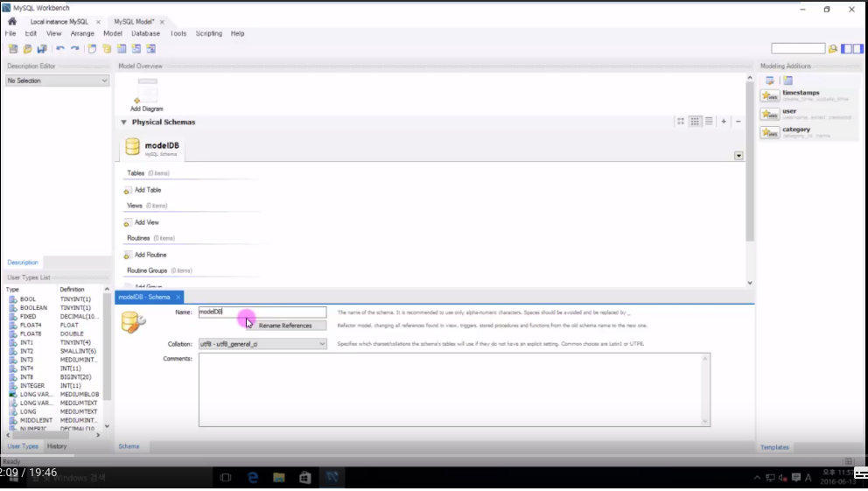Open the template editor icon in Modeling Additions
Viewport: 868px width, 491px height.
(x=770, y=81)
